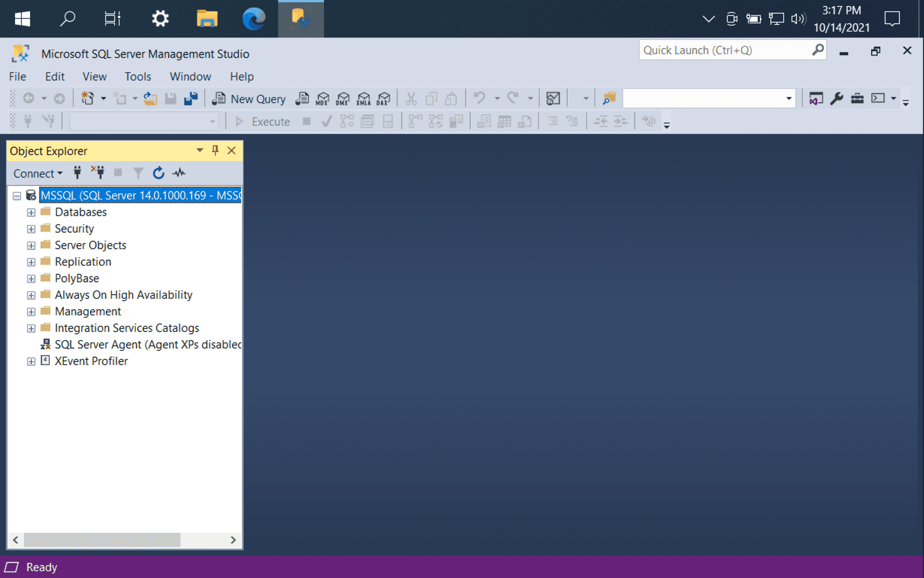Expand the Management folder
924x578 pixels.
point(31,312)
